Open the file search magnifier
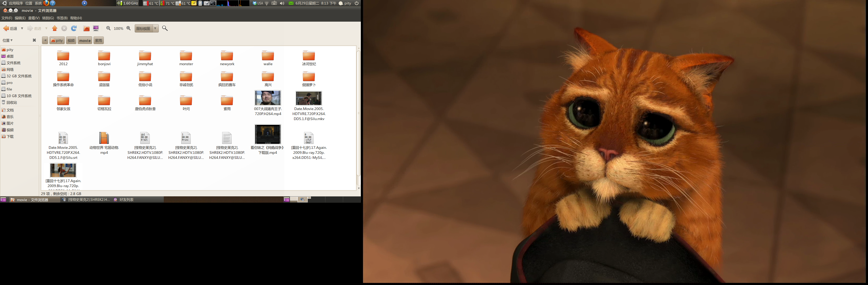 point(165,28)
